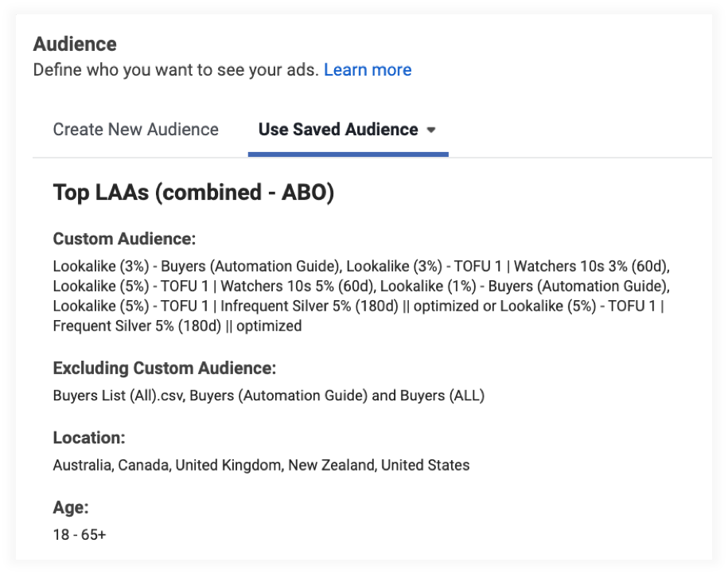Click the Excluding Custom Audience label
The width and height of the screenshot is (728, 574).
tap(164, 368)
